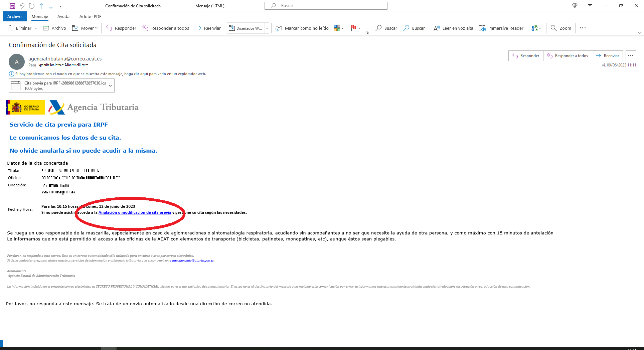
Task: Click the Leer en voz alta icon
Action: coord(437,28)
